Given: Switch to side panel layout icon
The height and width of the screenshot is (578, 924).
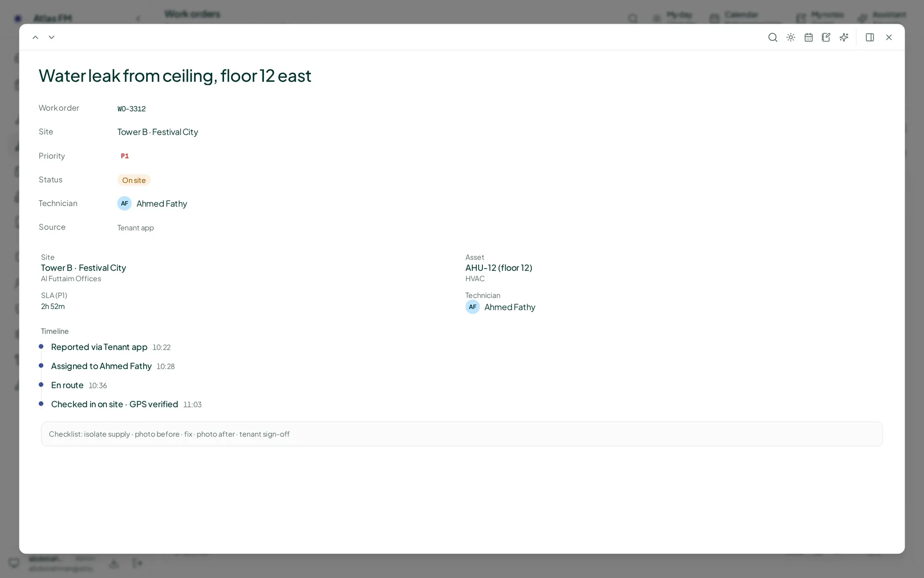Looking at the screenshot, I should pos(869,37).
